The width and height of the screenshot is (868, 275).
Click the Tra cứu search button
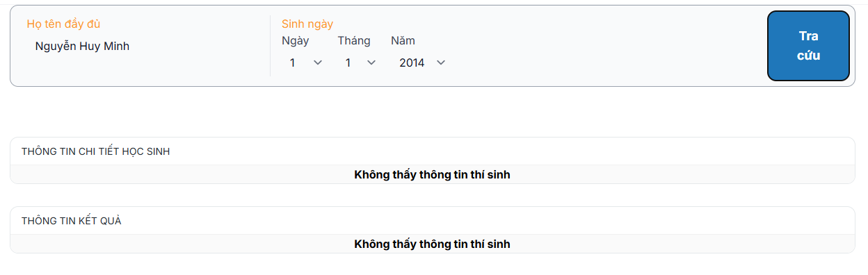808,46
